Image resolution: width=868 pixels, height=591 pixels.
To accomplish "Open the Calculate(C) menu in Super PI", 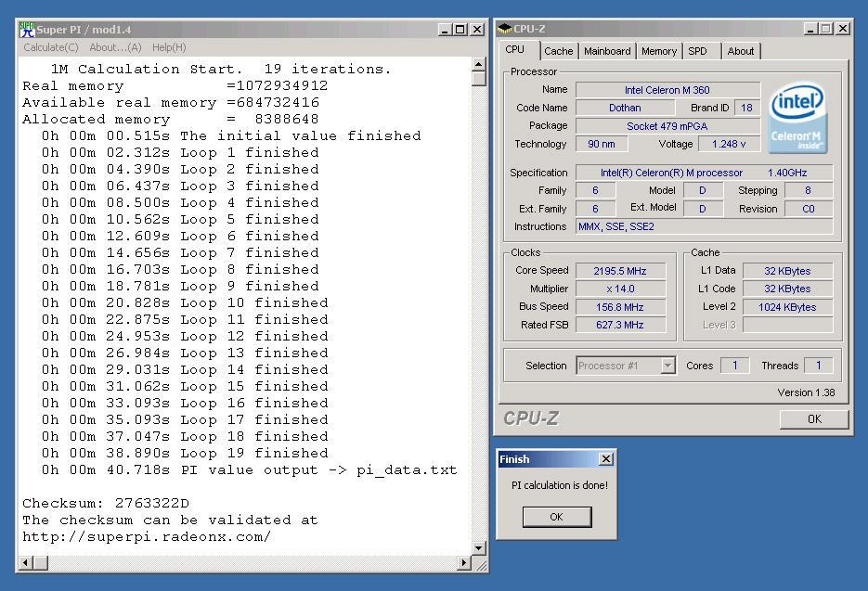I will coord(51,47).
